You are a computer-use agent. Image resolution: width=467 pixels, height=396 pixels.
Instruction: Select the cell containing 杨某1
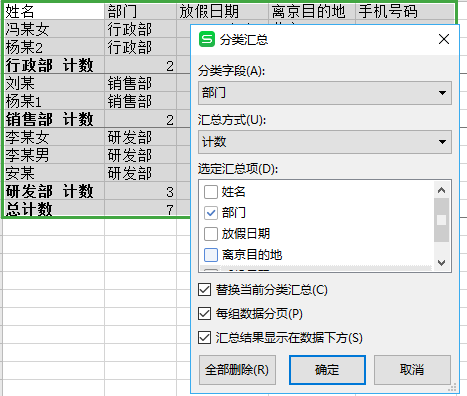click(x=54, y=101)
